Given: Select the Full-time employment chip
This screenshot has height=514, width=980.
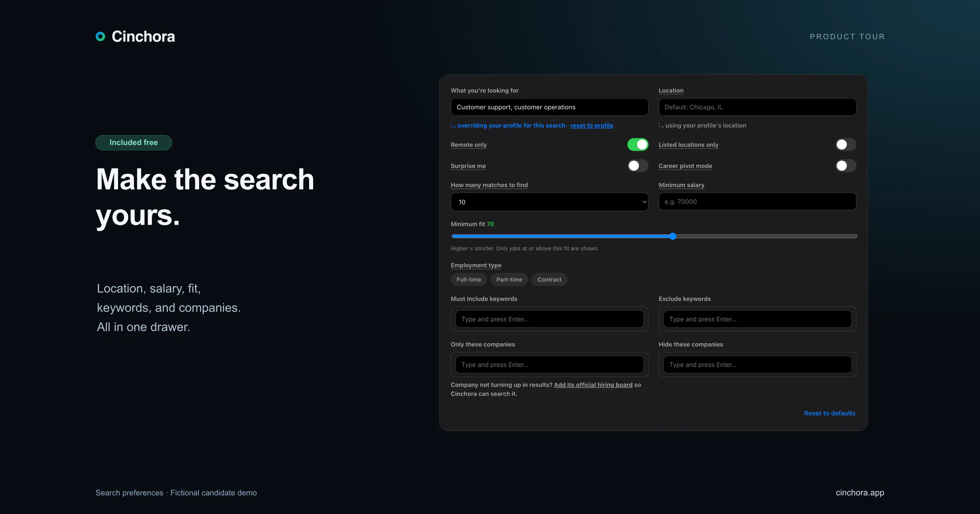Looking at the screenshot, I should (469, 280).
